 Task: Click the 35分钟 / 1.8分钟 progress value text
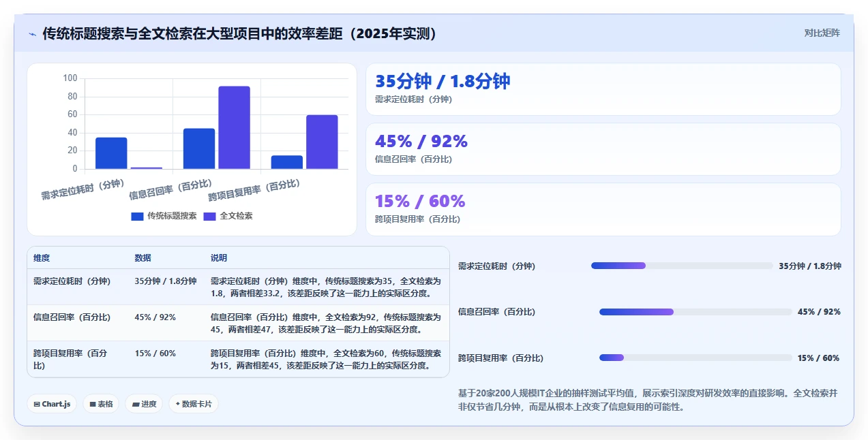coord(810,266)
